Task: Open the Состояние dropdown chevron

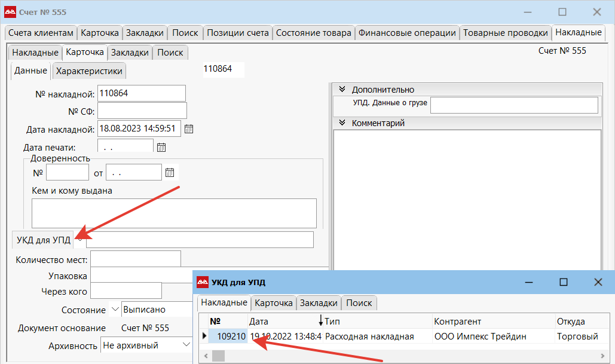Action: (115, 310)
